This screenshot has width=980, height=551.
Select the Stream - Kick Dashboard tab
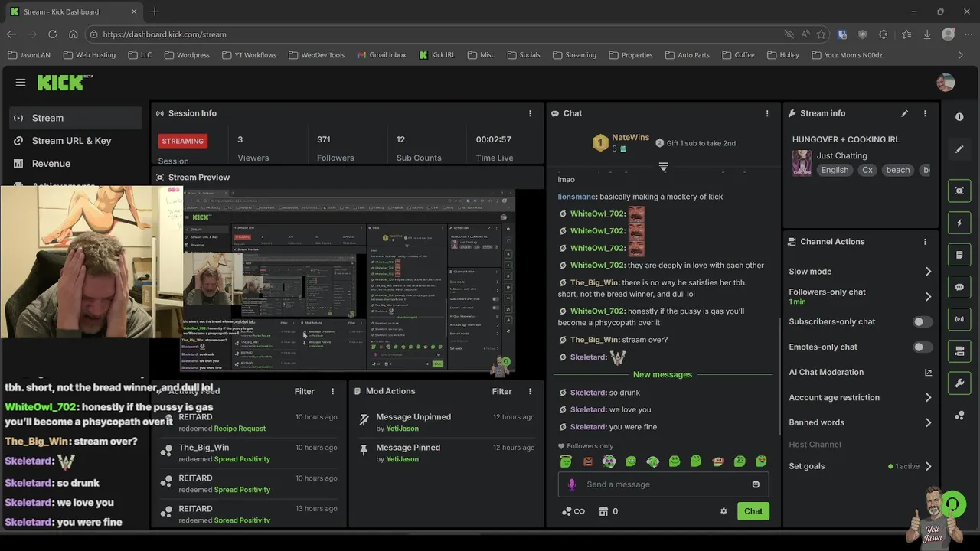pyautogui.click(x=73, y=11)
